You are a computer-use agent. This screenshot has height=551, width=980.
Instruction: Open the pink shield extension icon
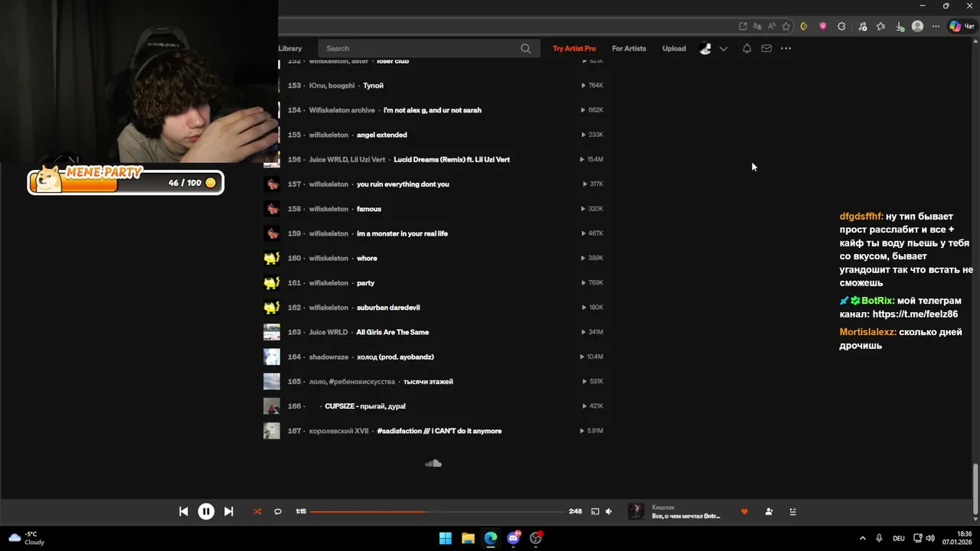(x=823, y=26)
